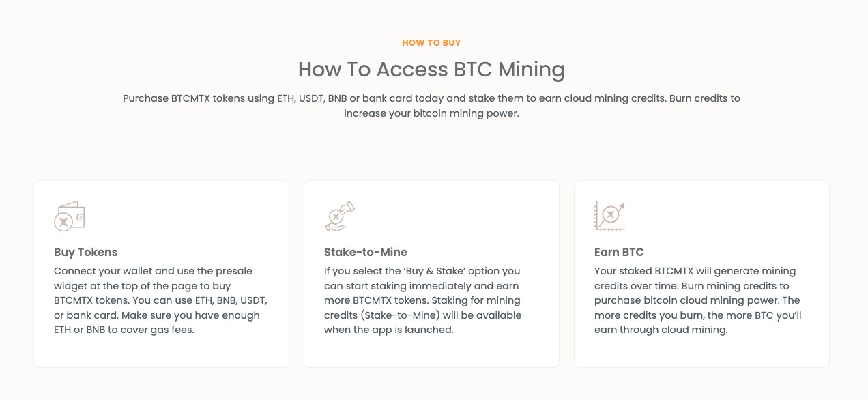Click the Buy Tokens card description text
The width and height of the screenshot is (868, 400).
[160, 300]
